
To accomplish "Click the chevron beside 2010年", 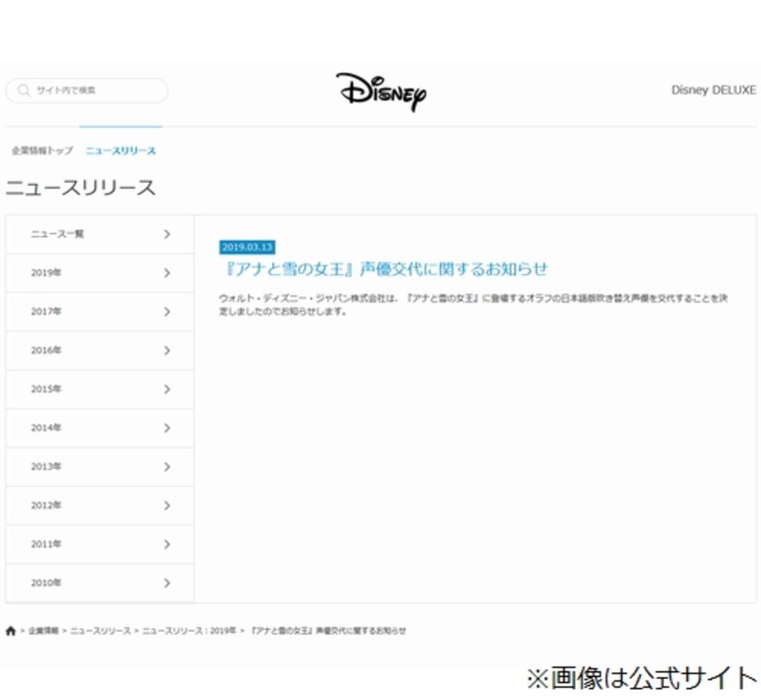I will click(167, 583).
